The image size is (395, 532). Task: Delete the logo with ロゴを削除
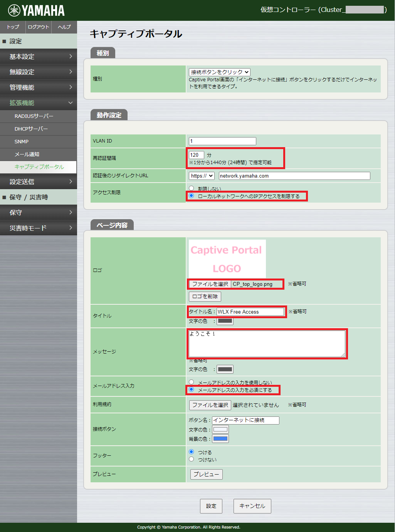click(205, 296)
